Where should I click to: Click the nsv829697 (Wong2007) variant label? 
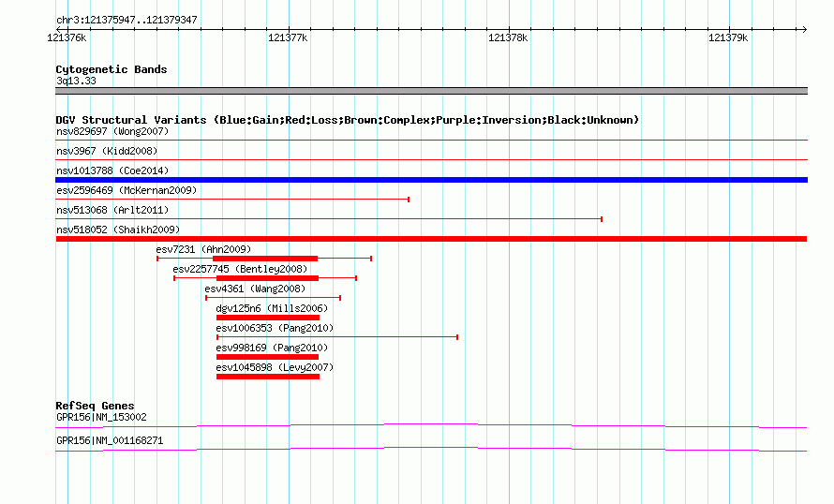click(112, 131)
